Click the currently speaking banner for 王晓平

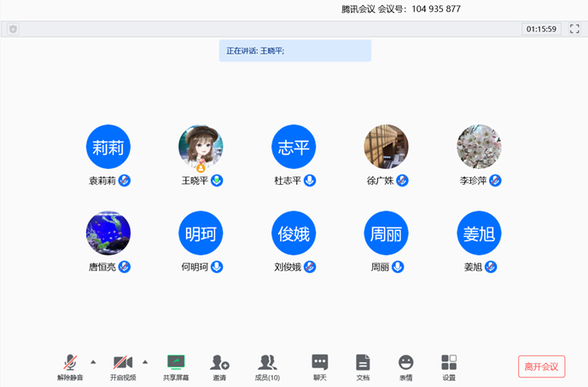pos(294,51)
